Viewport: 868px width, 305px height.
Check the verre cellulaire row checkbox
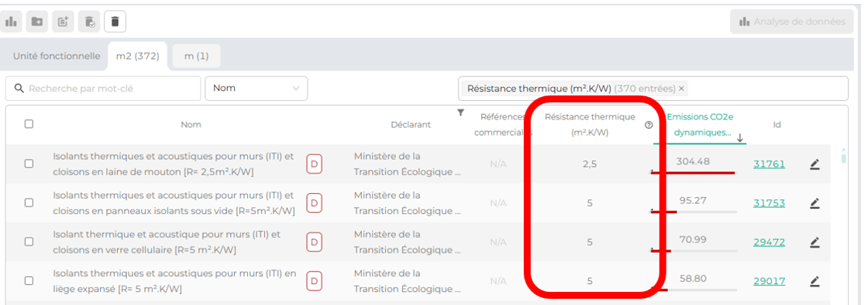[x=29, y=242]
